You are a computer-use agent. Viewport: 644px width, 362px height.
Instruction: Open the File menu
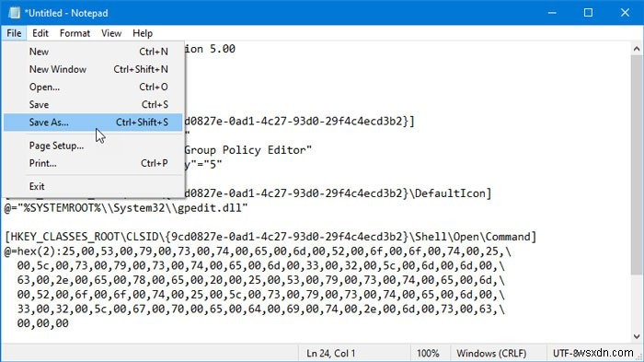14,33
